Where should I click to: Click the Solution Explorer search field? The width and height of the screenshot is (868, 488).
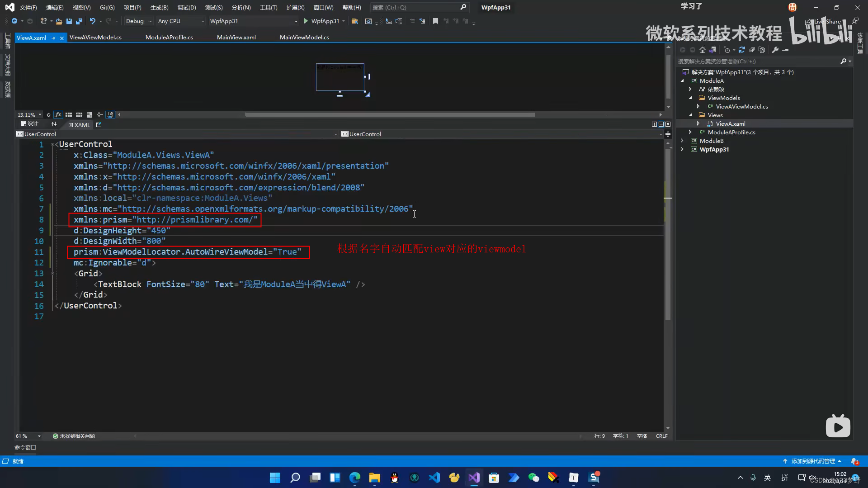tap(764, 62)
